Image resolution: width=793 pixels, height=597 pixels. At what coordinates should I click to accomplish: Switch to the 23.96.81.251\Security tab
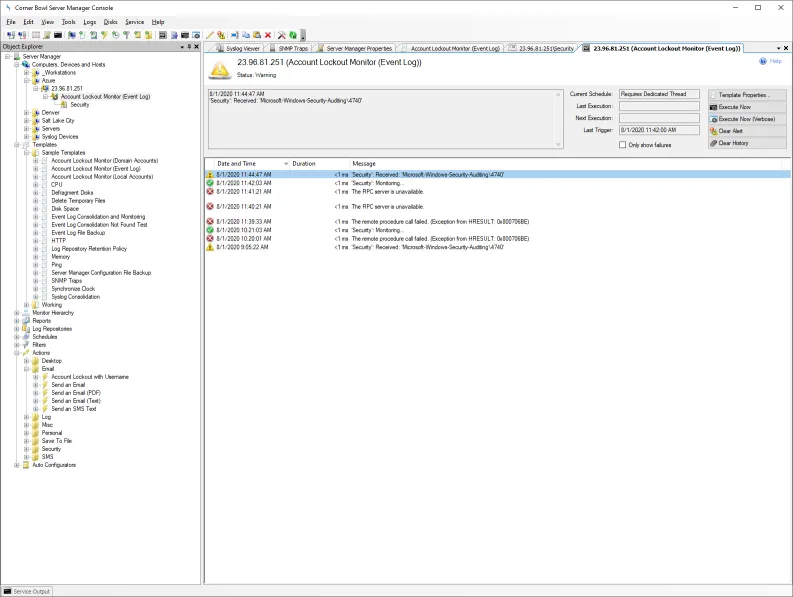(542, 49)
